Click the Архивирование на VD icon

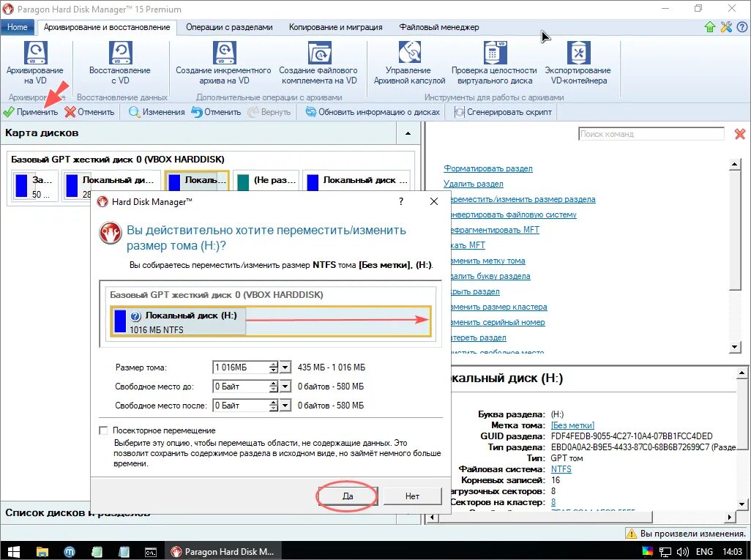coord(35,63)
